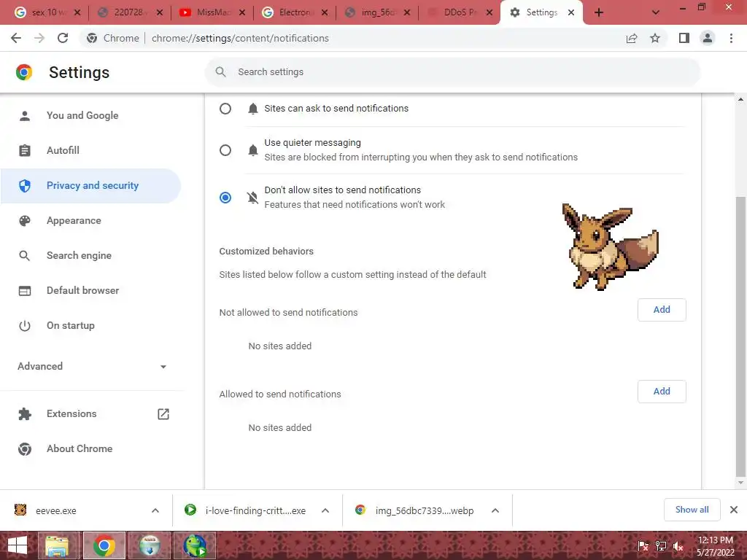
Task: Click the search magnifier in Search settings
Action: [220, 72]
